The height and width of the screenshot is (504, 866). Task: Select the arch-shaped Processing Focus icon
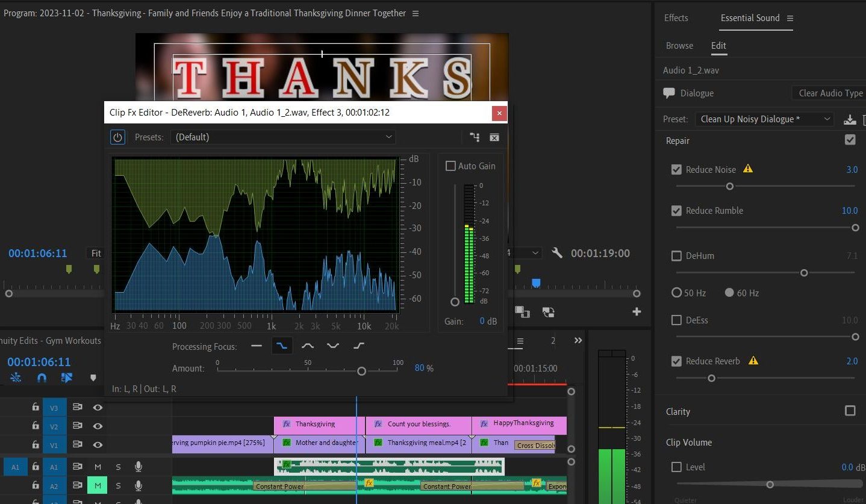point(308,346)
